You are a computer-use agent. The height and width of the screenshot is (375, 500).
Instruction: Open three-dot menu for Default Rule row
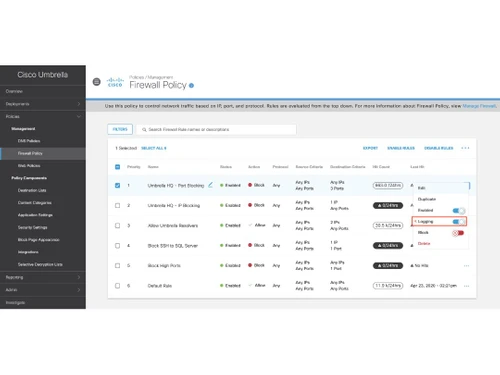pos(466,286)
